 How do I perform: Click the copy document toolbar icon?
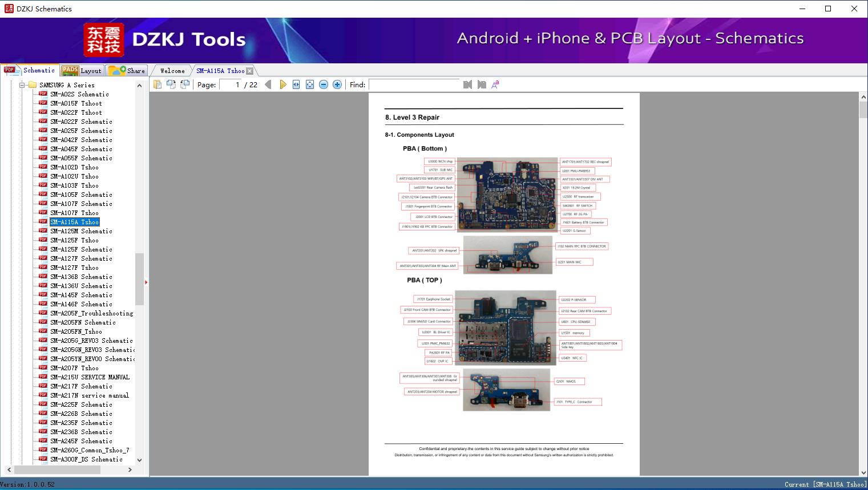[157, 84]
